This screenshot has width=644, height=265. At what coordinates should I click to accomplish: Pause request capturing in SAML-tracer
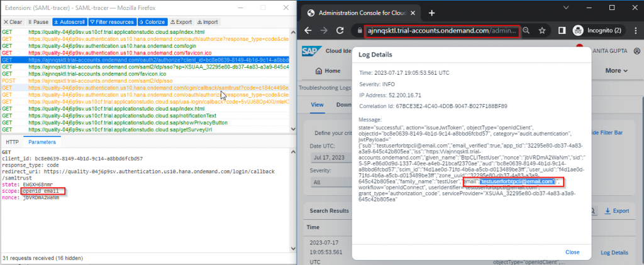[38, 22]
